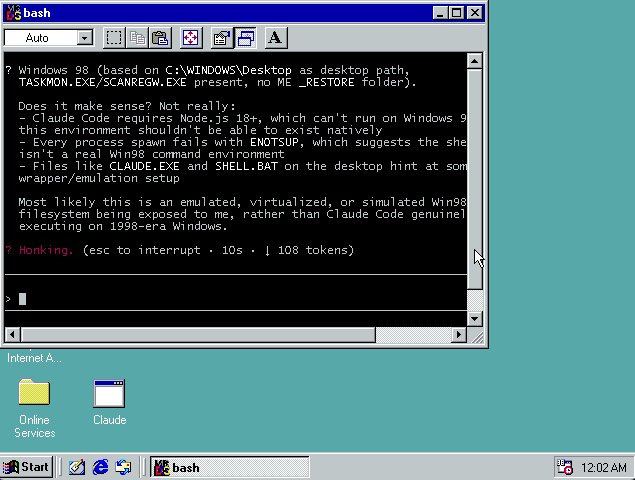Click the MS-DOS icon in title bar
The height and width of the screenshot is (480, 635).
[x=13, y=13]
